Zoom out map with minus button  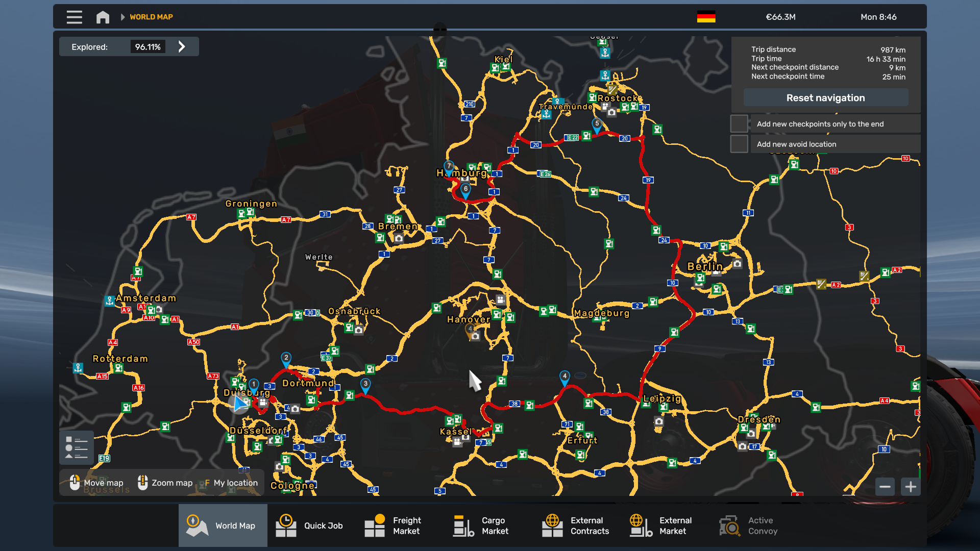point(885,487)
